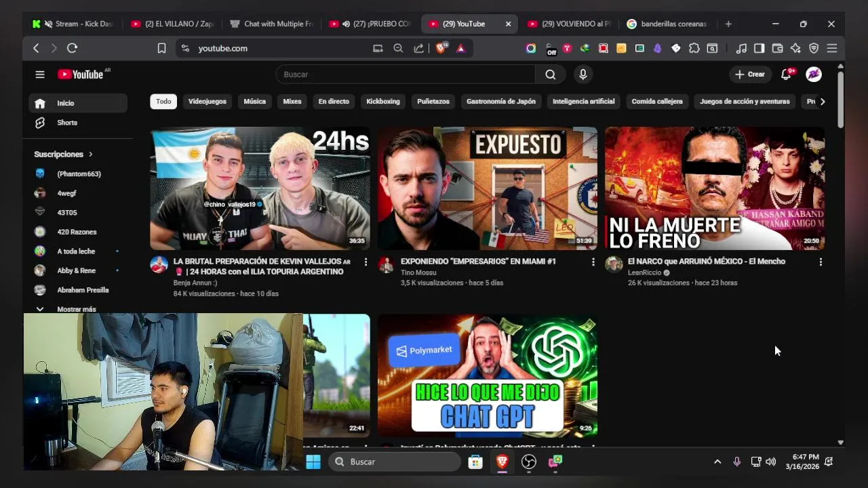Open the Brave playlist music note icon

741,48
